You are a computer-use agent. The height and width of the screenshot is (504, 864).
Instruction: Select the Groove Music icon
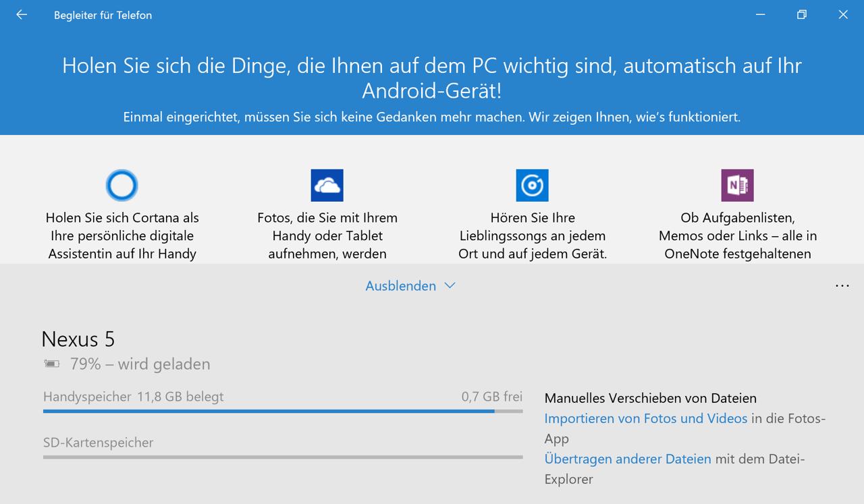click(x=532, y=186)
